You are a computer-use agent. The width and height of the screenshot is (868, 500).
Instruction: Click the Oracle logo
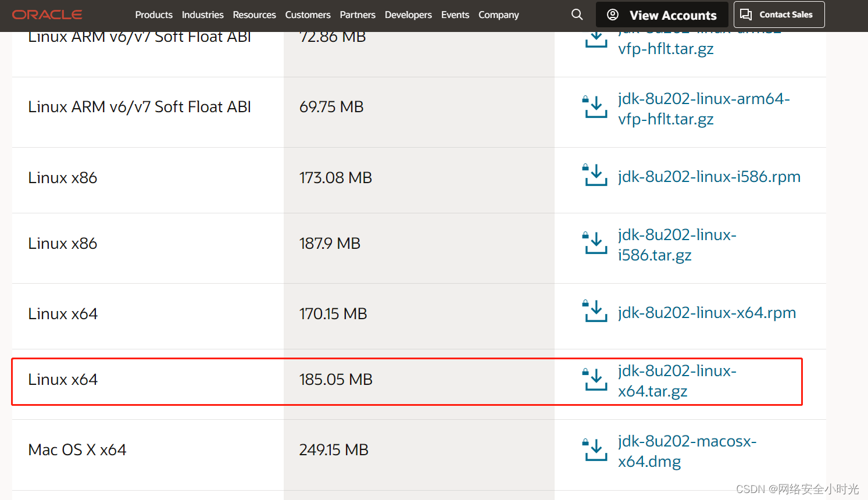point(47,15)
